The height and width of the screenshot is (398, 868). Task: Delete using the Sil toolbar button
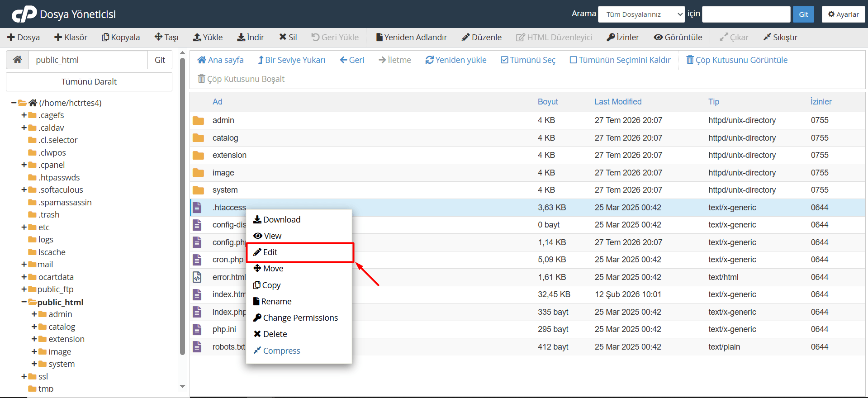(x=288, y=37)
